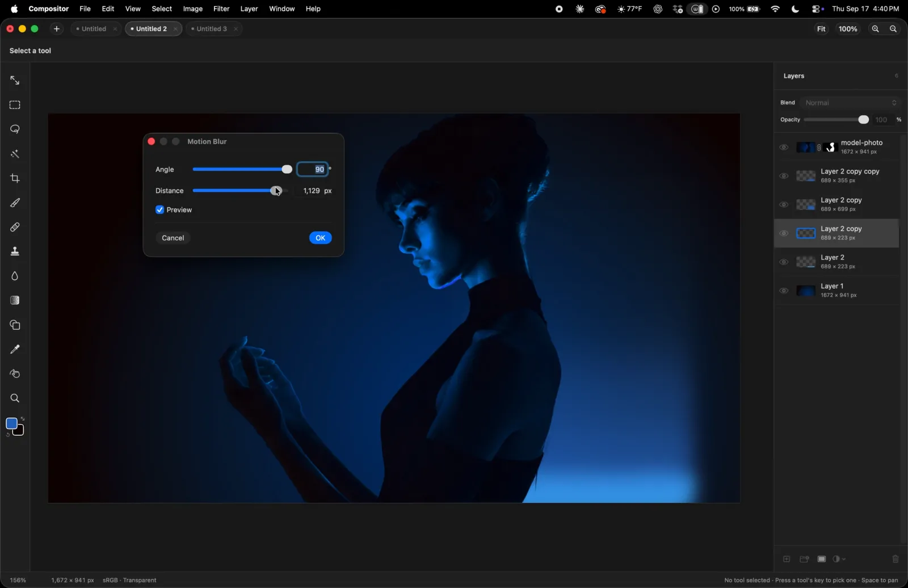Uncheck the Preview checkbox in Motion Blur

[x=159, y=209]
